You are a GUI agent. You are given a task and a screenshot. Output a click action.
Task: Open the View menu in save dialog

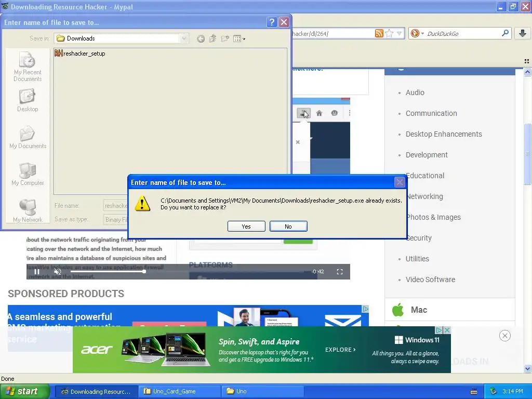pyautogui.click(x=239, y=38)
